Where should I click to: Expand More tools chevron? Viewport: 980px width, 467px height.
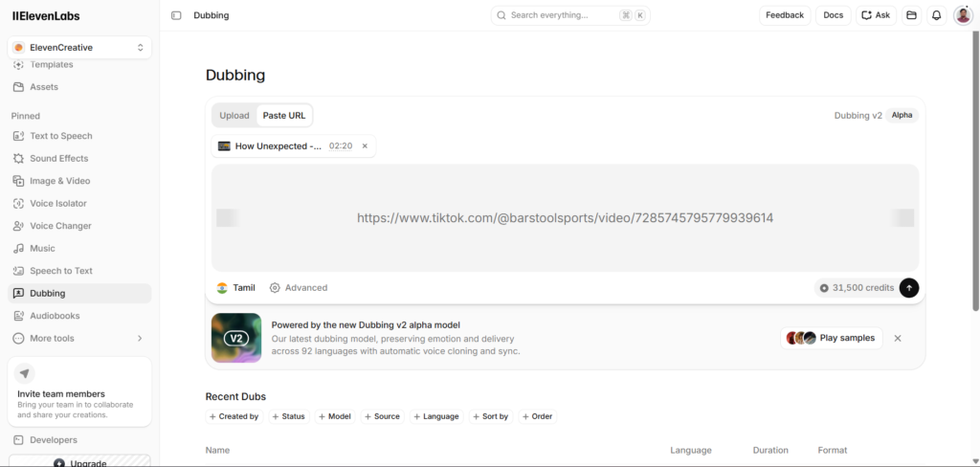click(140, 338)
